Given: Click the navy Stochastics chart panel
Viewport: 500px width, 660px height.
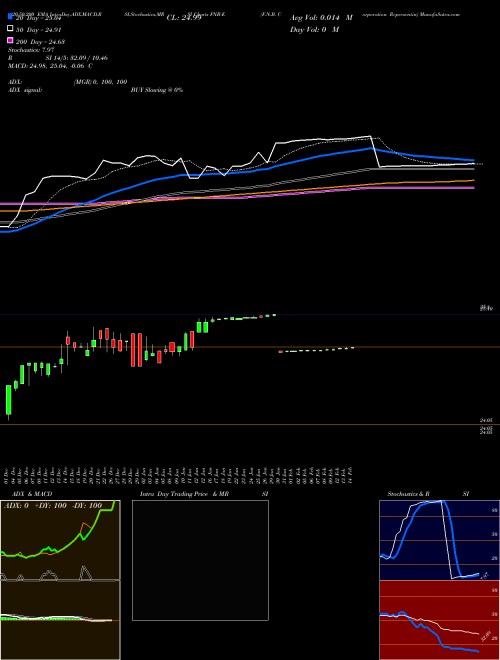Looking at the screenshot, I should [440, 540].
